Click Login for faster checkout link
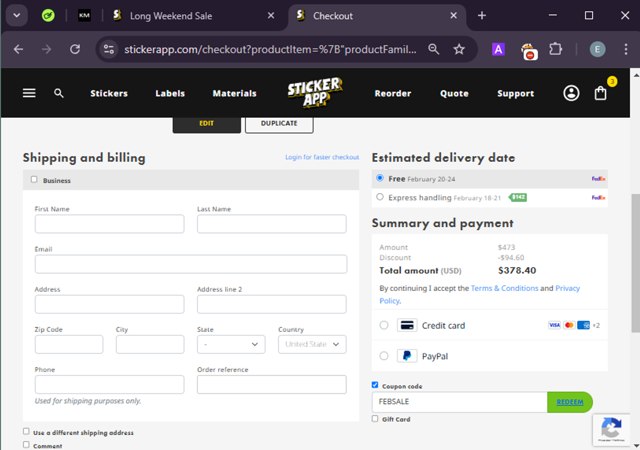Screen dimensions: 640x450 [x=322, y=157]
